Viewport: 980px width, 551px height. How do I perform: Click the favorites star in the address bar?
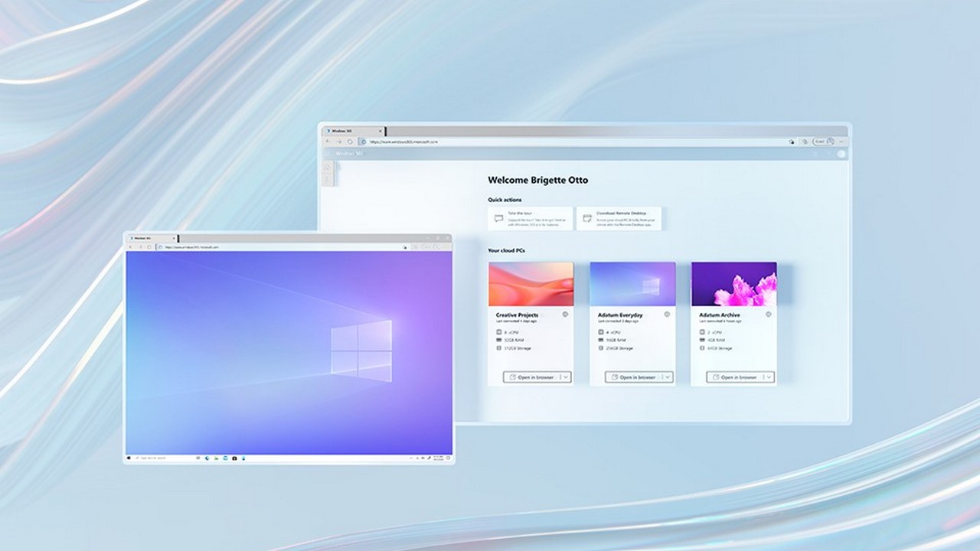click(x=792, y=141)
